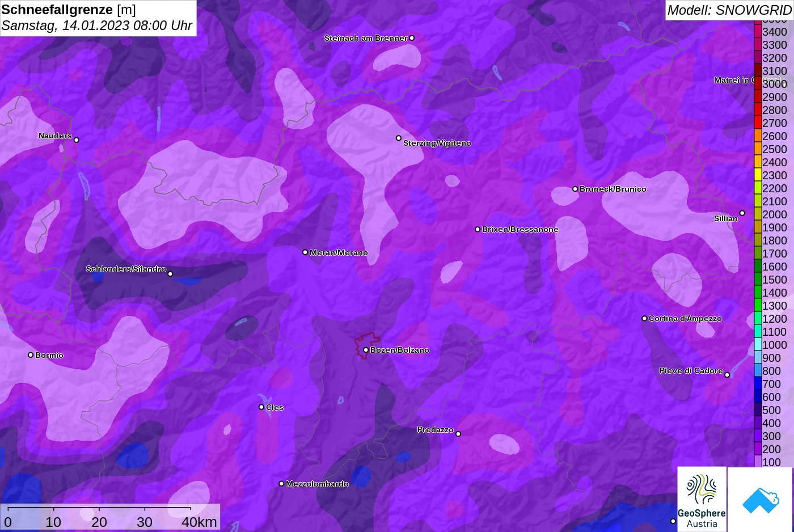This screenshot has width=794, height=532.
Task: Click the 1200 legend value
Action: click(775, 319)
